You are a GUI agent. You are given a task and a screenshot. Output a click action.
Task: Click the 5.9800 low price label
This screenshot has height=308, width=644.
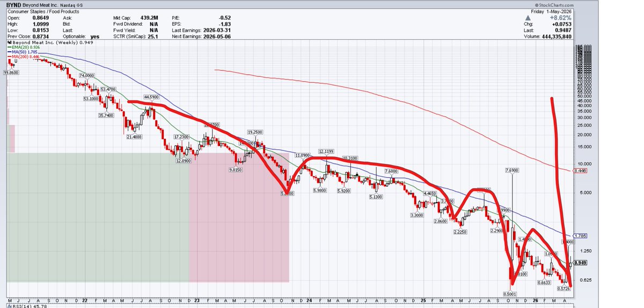[321, 190]
